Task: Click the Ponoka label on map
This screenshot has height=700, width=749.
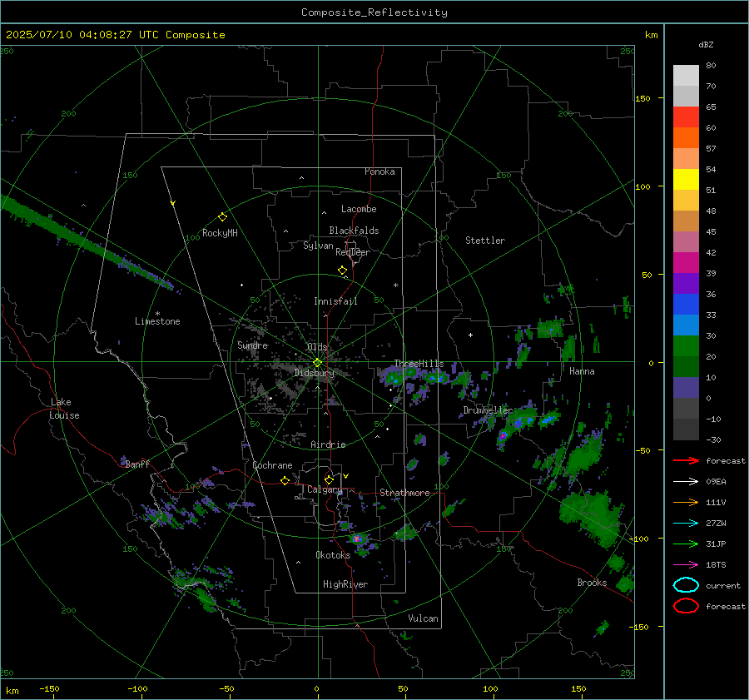Action: (379, 171)
